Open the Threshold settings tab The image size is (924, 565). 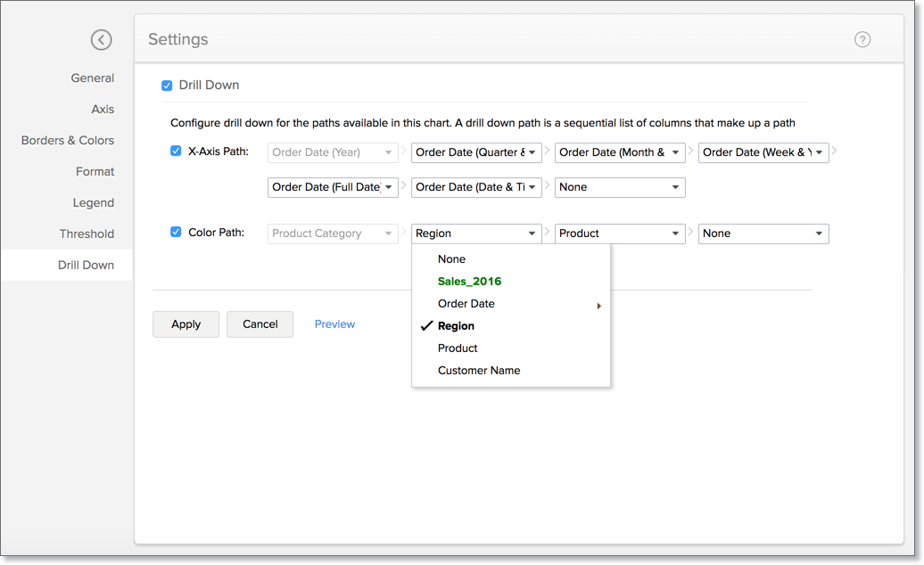[87, 234]
